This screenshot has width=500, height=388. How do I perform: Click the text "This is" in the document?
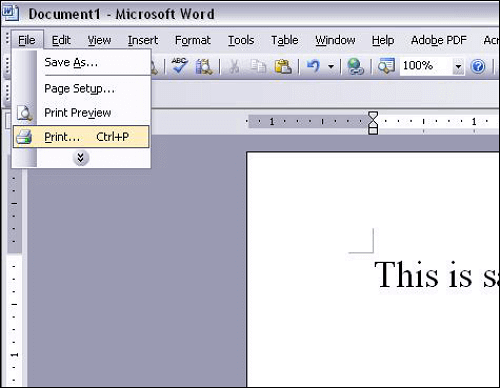pyautogui.click(x=423, y=275)
